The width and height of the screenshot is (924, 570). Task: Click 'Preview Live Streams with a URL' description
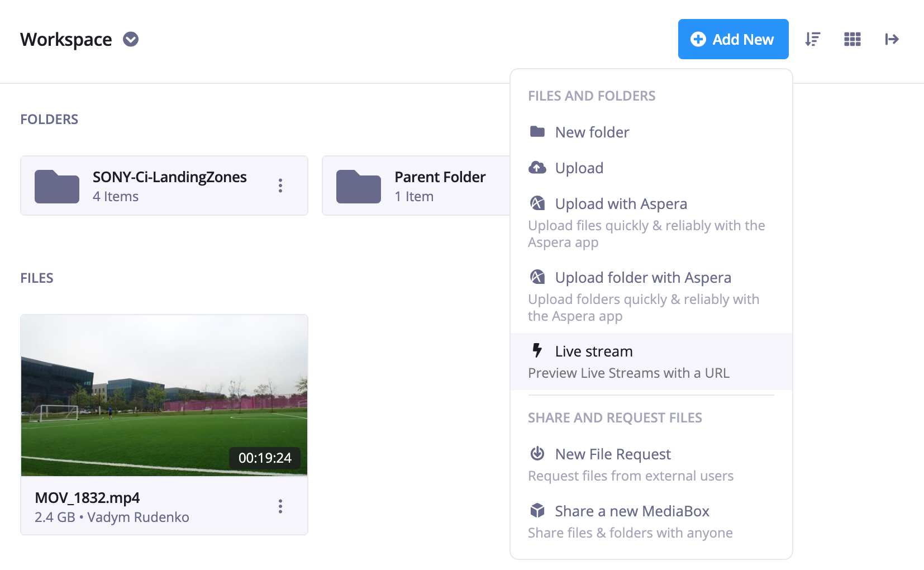tap(628, 373)
